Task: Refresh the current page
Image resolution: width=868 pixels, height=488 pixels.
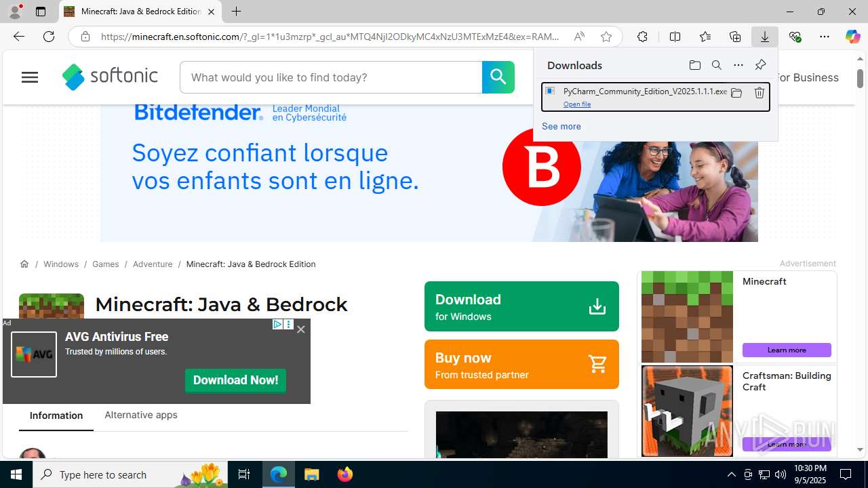Action: click(49, 37)
